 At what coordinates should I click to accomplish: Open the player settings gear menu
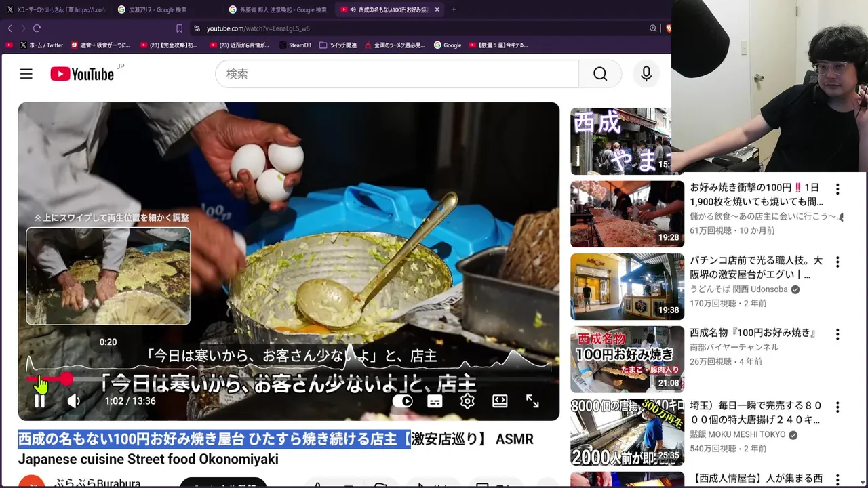[x=467, y=401]
